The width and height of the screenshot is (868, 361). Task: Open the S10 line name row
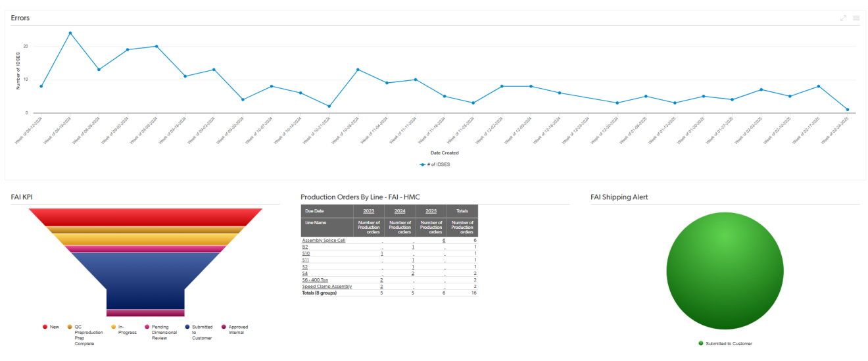click(306, 254)
